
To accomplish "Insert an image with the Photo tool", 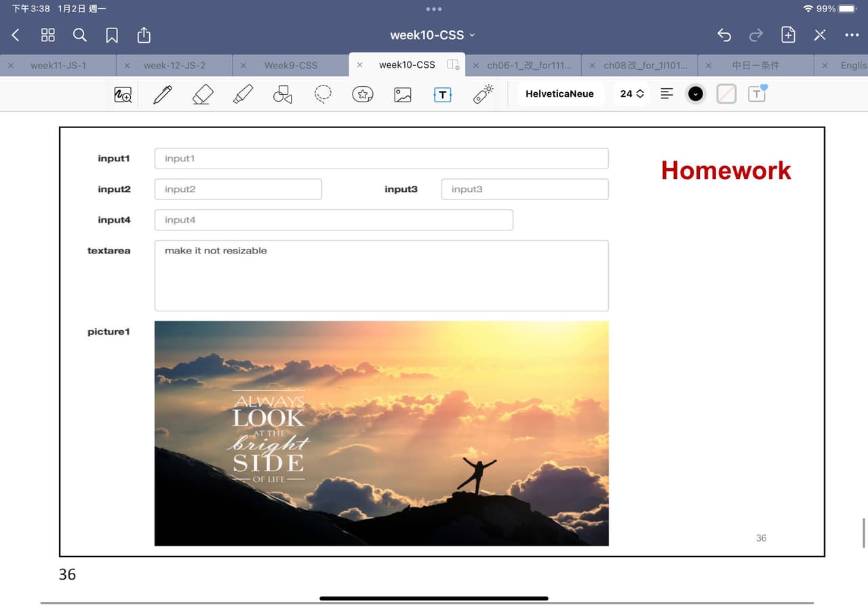I will [x=402, y=94].
